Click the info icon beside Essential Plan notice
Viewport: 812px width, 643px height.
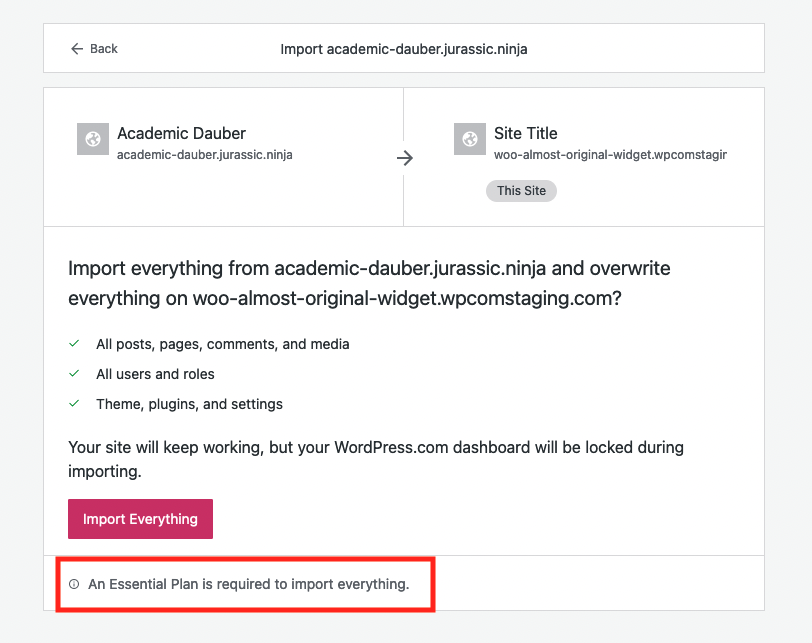click(74, 584)
